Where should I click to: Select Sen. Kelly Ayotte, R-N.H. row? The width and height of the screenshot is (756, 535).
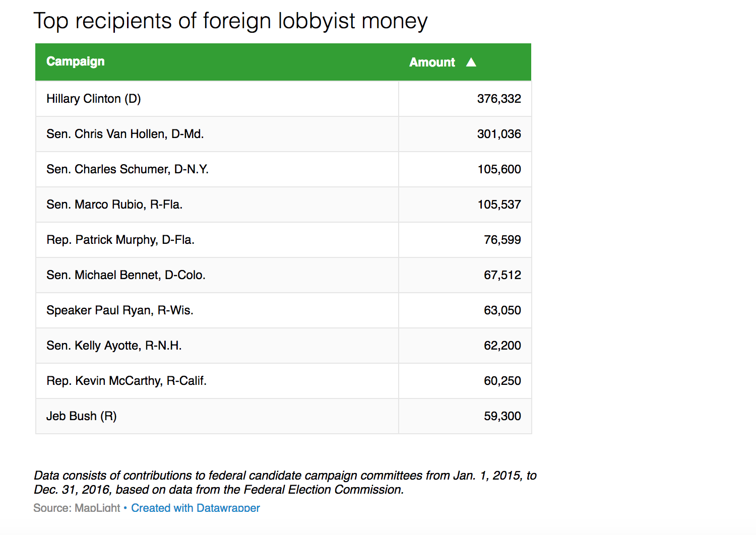point(114,346)
